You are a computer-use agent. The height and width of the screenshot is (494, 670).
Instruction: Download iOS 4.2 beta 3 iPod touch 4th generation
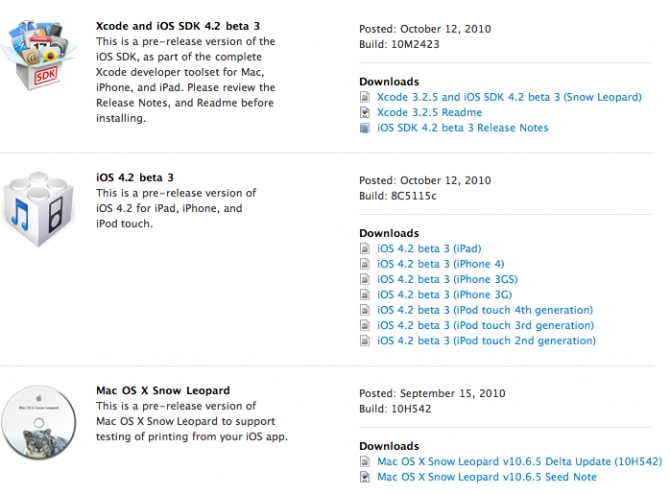484,310
